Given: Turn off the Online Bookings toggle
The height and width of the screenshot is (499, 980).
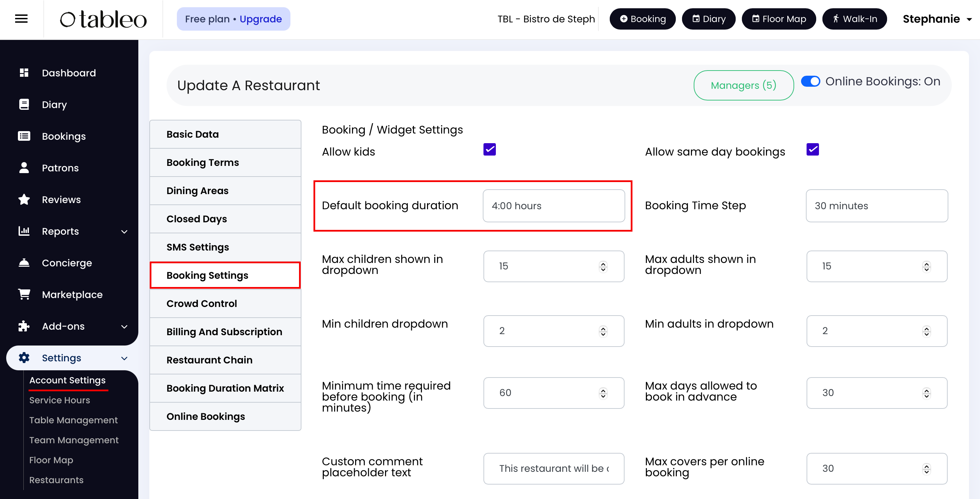Looking at the screenshot, I should 810,82.
